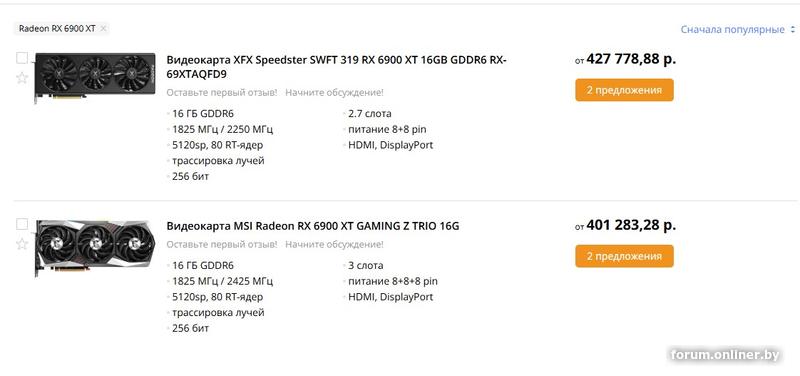Viewport: 800px width, 376px height.
Task: Add XFX Speedster card to favorites star
Action: (x=22, y=78)
